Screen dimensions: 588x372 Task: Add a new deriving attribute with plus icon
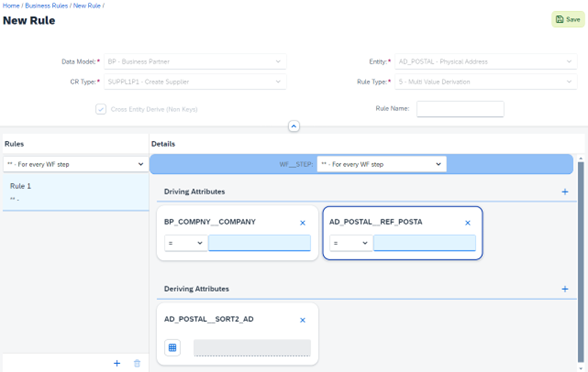[x=565, y=289]
